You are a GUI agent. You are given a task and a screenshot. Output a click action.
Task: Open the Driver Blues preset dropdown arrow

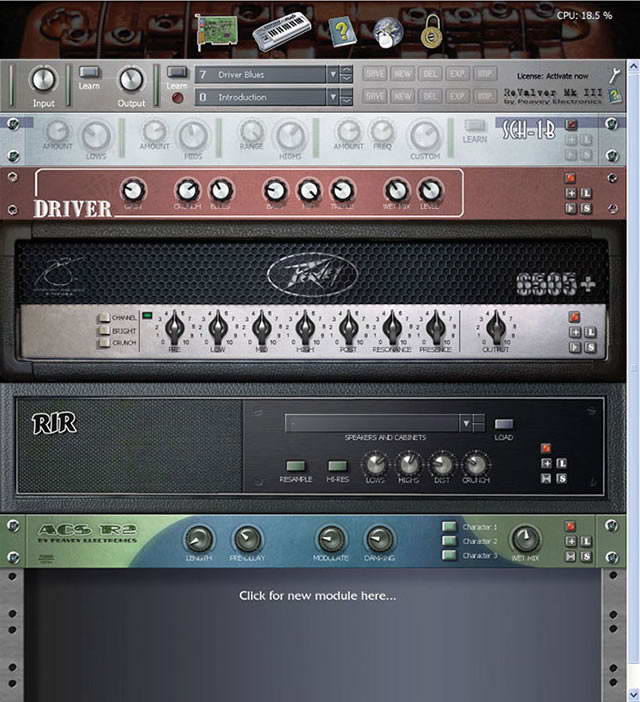333,74
